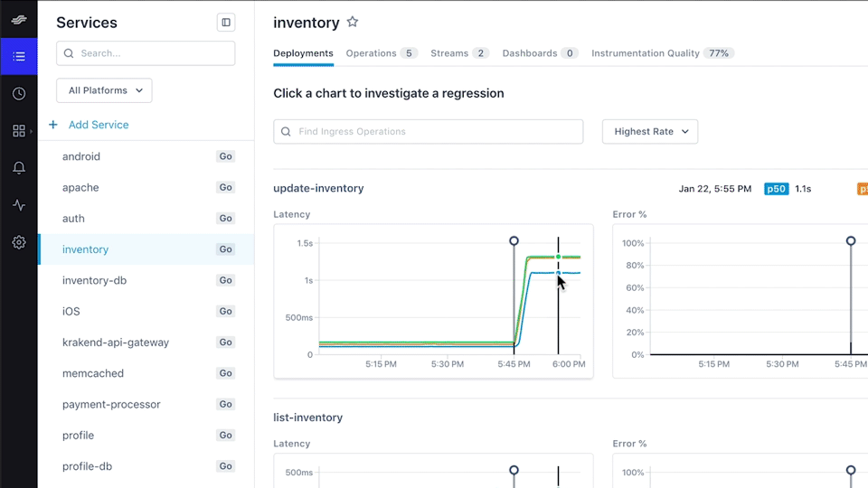The height and width of the screenshot is (488, 868).
Task: Switch to the Operations tab
Action: click(381, 53)
